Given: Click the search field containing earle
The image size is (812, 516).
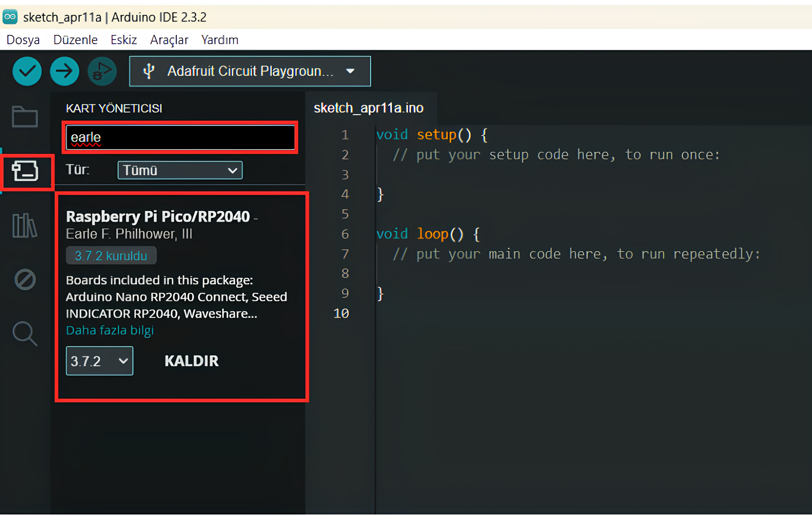Looking at the screenshot, I should 180,137.
